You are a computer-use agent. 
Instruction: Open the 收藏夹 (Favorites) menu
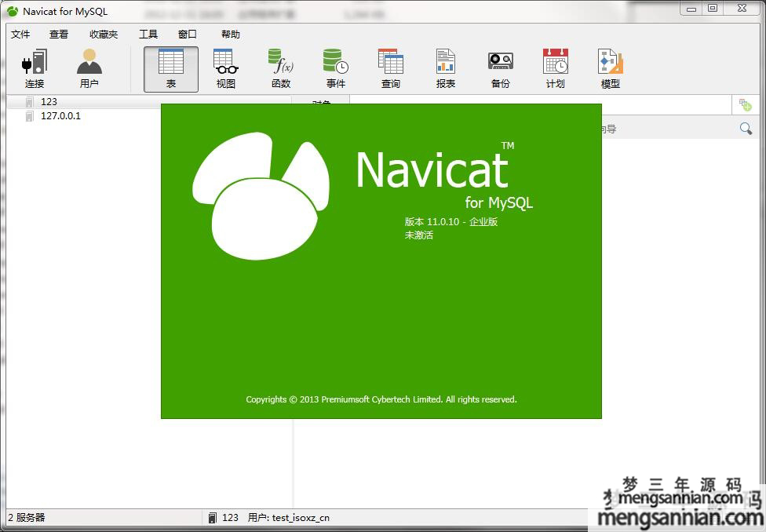click(x=104, y=35)
